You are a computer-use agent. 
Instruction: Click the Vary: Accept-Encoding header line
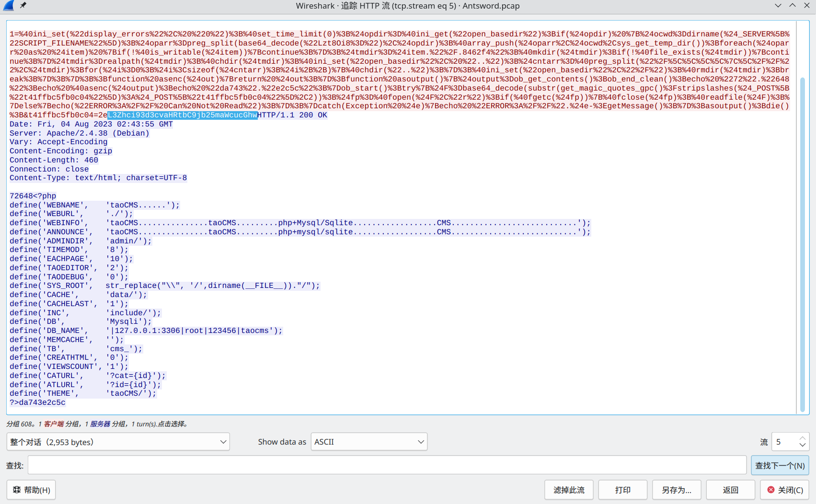(x=58, y=142)
